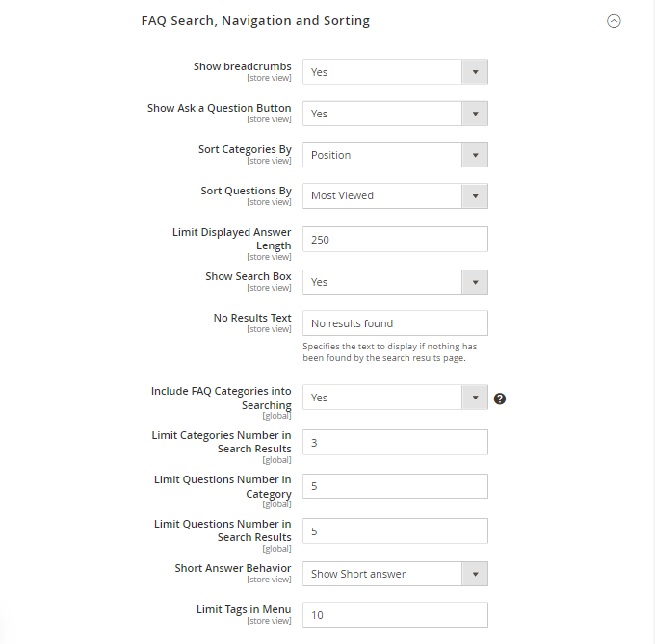Click the help question mark icon

[x=500, y=399]
